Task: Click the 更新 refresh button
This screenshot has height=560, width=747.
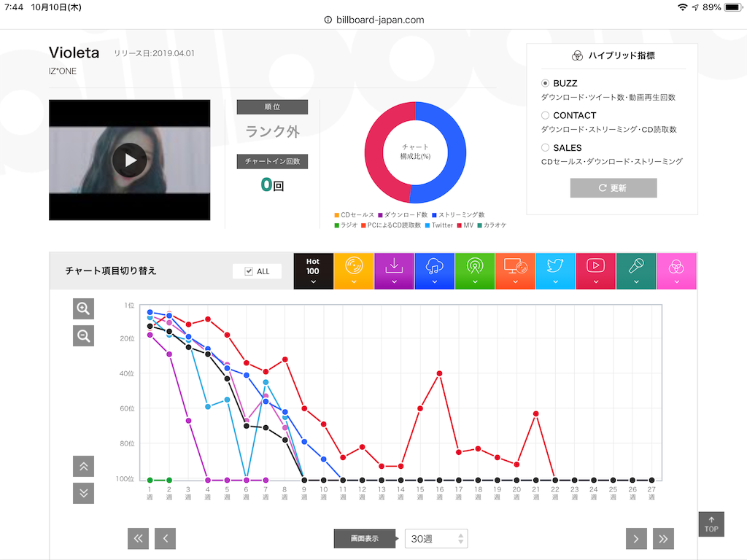Action: (x=613, y=187)
